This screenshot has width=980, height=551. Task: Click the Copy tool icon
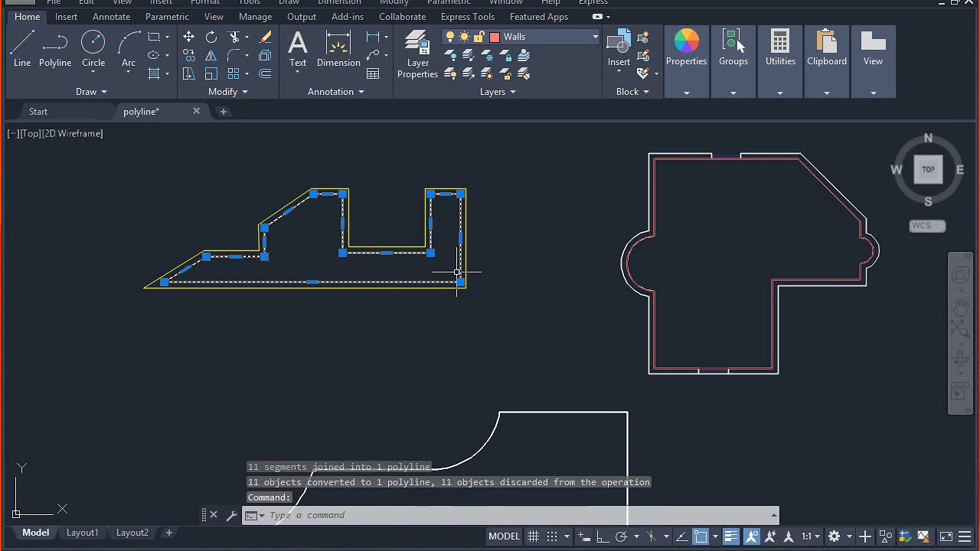coord(188,55)
